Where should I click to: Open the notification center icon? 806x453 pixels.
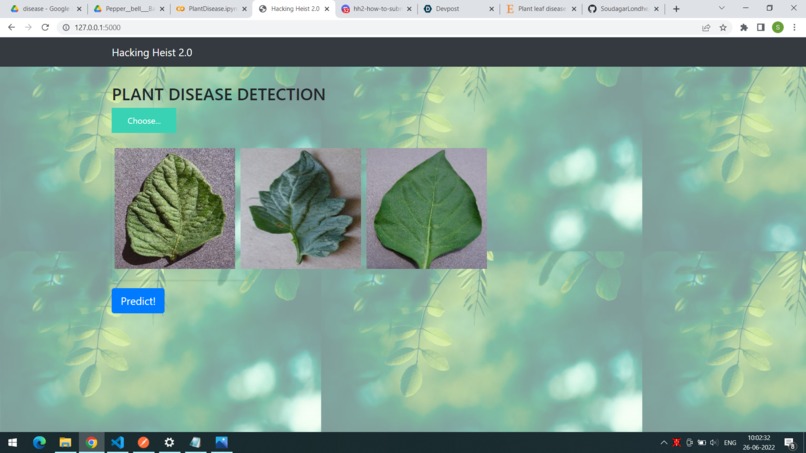790,443
